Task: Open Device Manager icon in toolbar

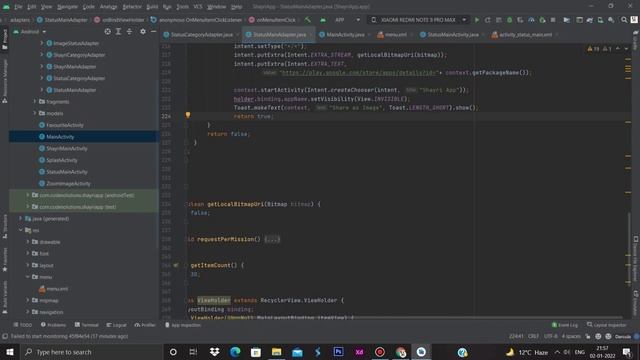Action: tap(600, 20)
